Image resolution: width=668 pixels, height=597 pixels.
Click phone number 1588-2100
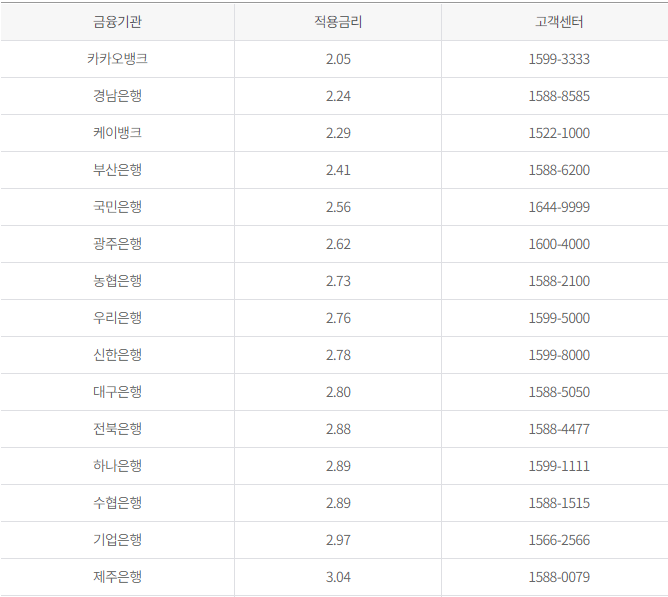(x=559, y=281)
